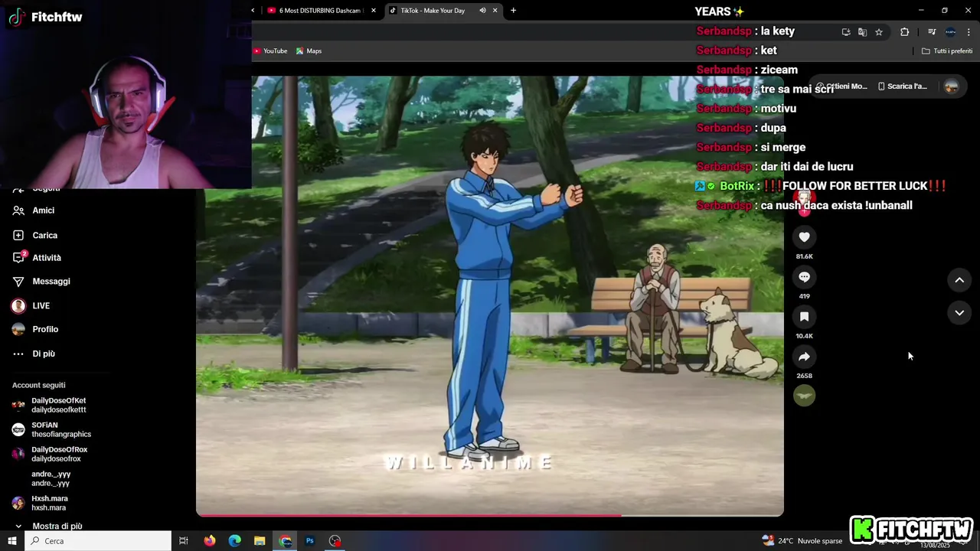
Task: Open andre._yyy followed account
Action: pyautogui.click(x=51, y=478)
